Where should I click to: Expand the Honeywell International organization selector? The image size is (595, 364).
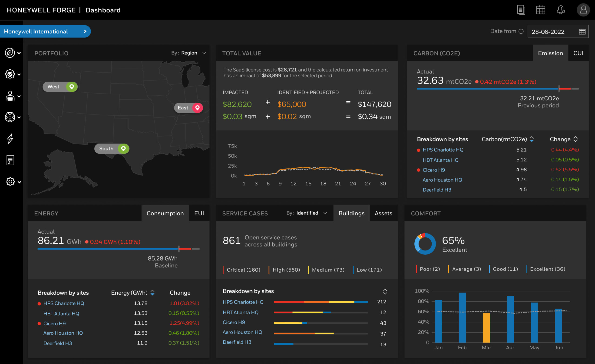[x=45, y=31]
